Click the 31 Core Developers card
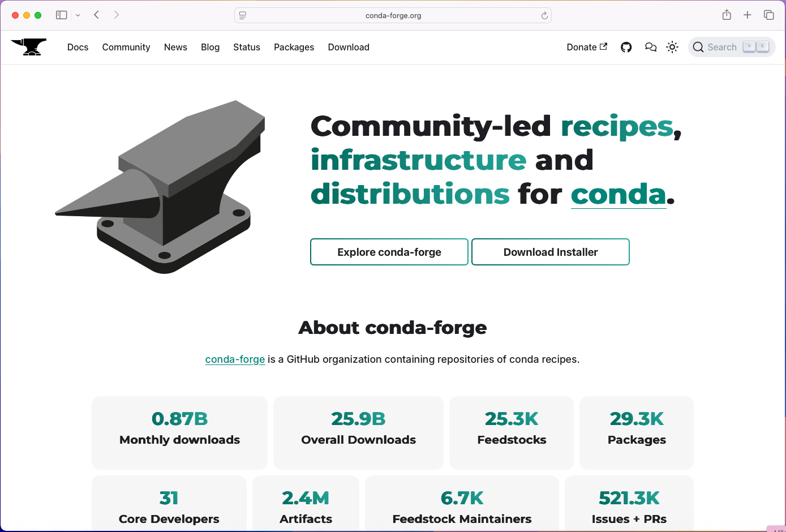This screenshot has height=532, width=786. (x=169, y=504)
